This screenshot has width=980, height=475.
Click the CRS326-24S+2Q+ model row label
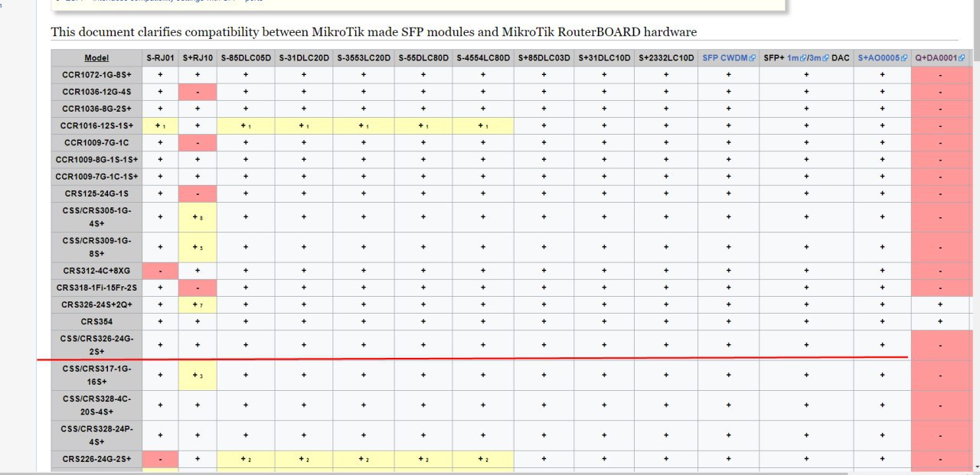click(96, 304)
